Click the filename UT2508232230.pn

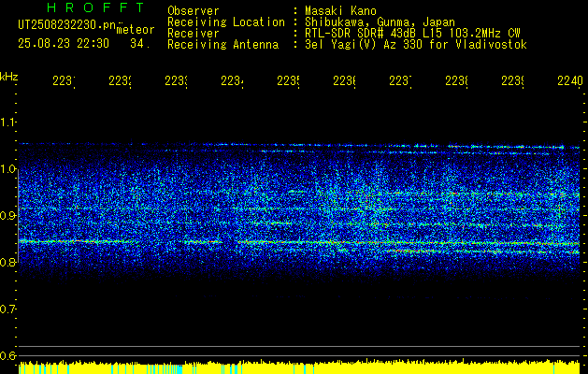(x=66, y=25)
